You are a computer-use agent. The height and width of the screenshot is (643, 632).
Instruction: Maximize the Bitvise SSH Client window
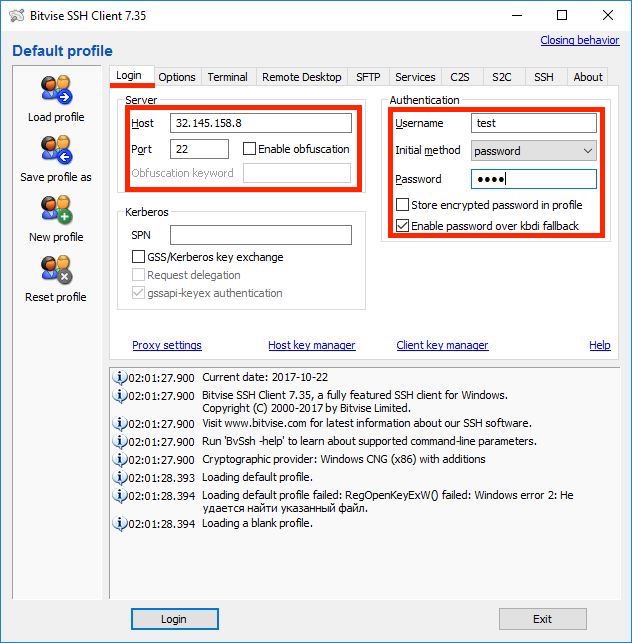562,16
